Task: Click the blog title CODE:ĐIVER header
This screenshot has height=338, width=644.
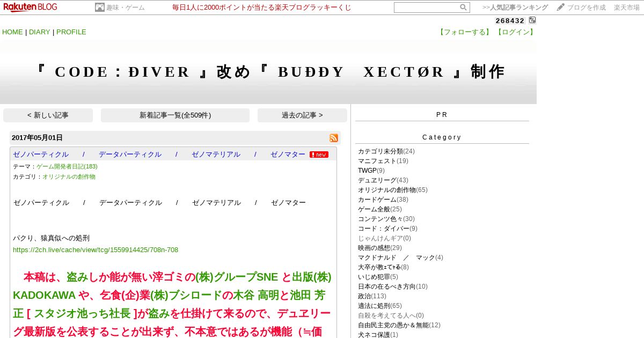Action: click(x=268, y=72)
